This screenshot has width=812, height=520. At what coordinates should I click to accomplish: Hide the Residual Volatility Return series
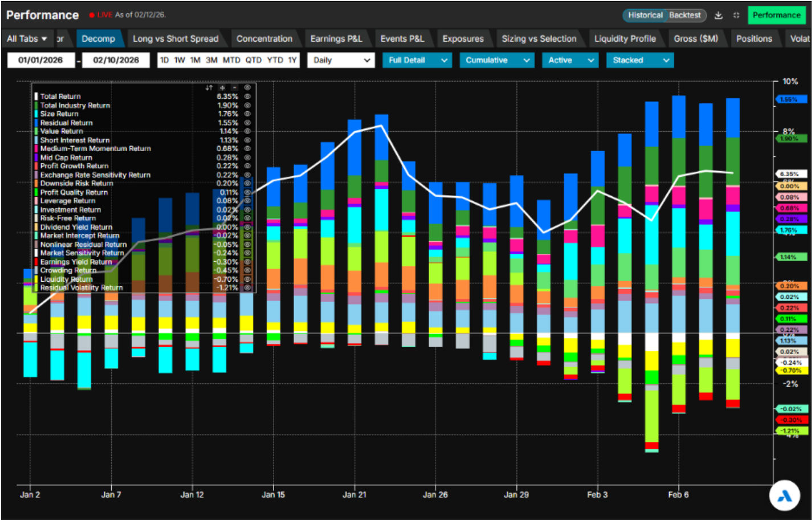click(247, 288)
